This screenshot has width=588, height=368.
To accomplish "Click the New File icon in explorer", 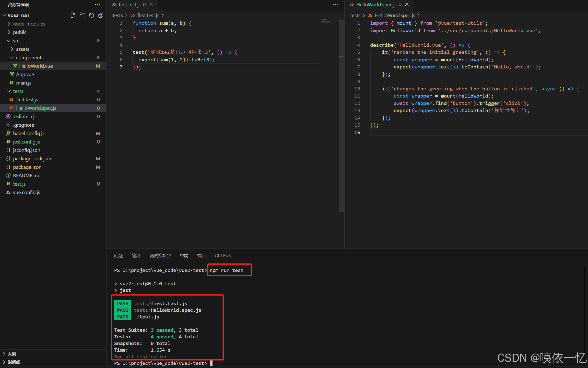I will click(73, 15).
